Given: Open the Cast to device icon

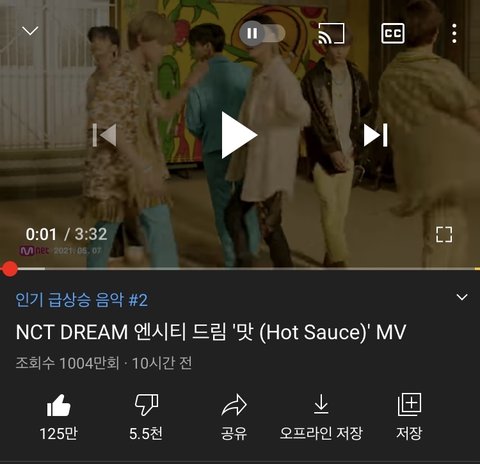Looking at the screenshot, I should [331, 33].
